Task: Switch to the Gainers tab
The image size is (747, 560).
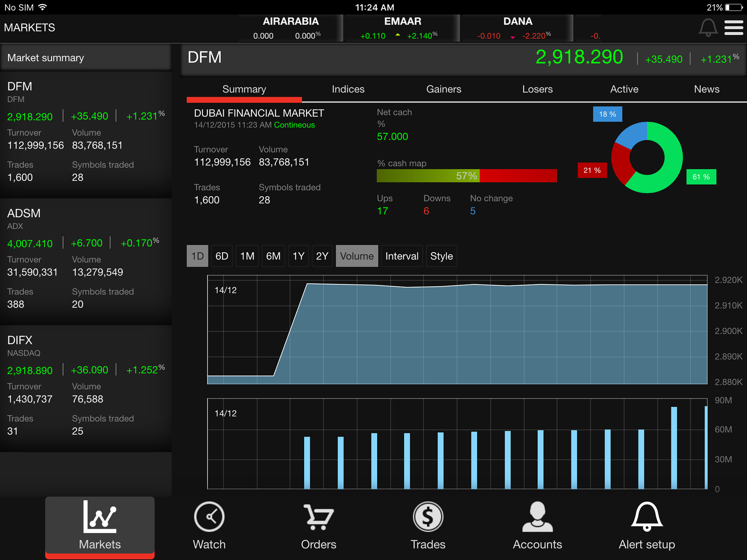Action: click(x=443, y=89)
